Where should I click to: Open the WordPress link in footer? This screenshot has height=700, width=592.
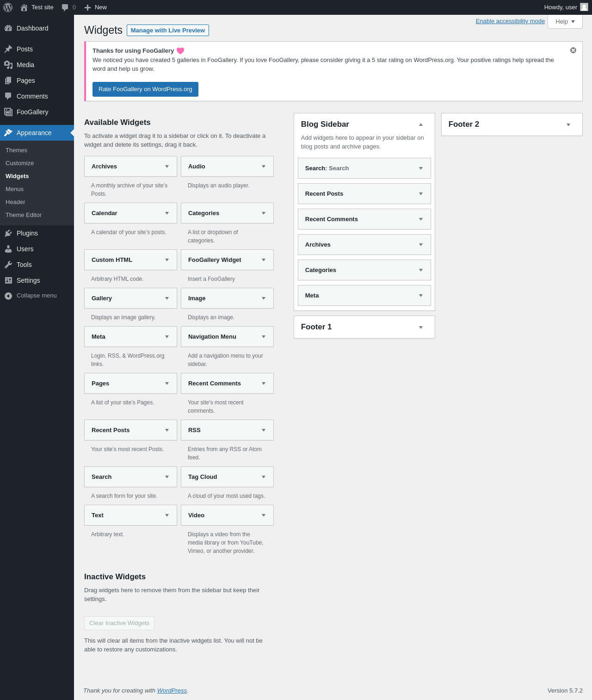click(172, 691)
